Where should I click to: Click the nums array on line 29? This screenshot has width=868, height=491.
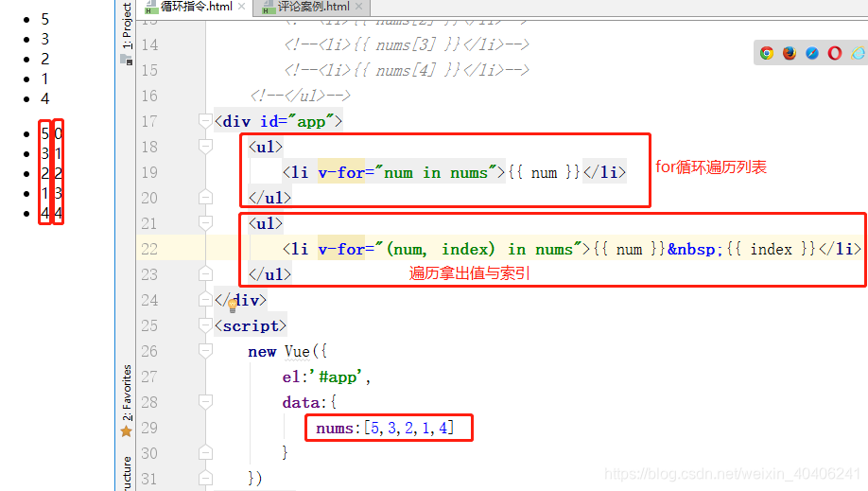tap(385, 428)
